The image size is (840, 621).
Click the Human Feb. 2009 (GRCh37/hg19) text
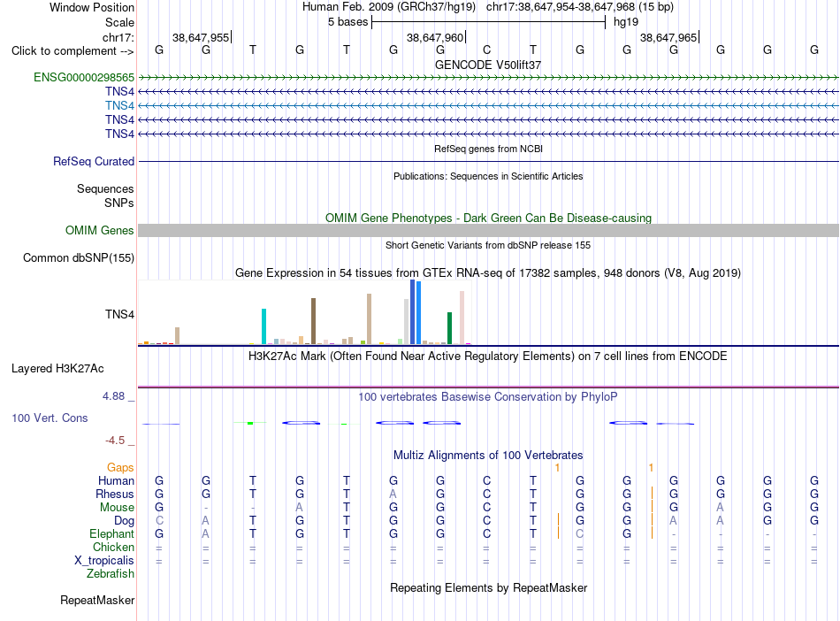(x=389, y=7)
